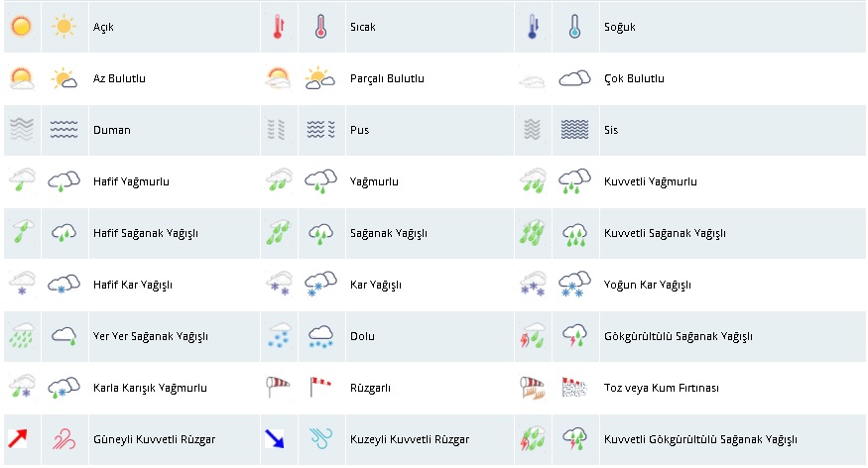Select the outlined cloud icon beside Çok Bulutlu
868x468 pixels.
(x=575, y=78)
